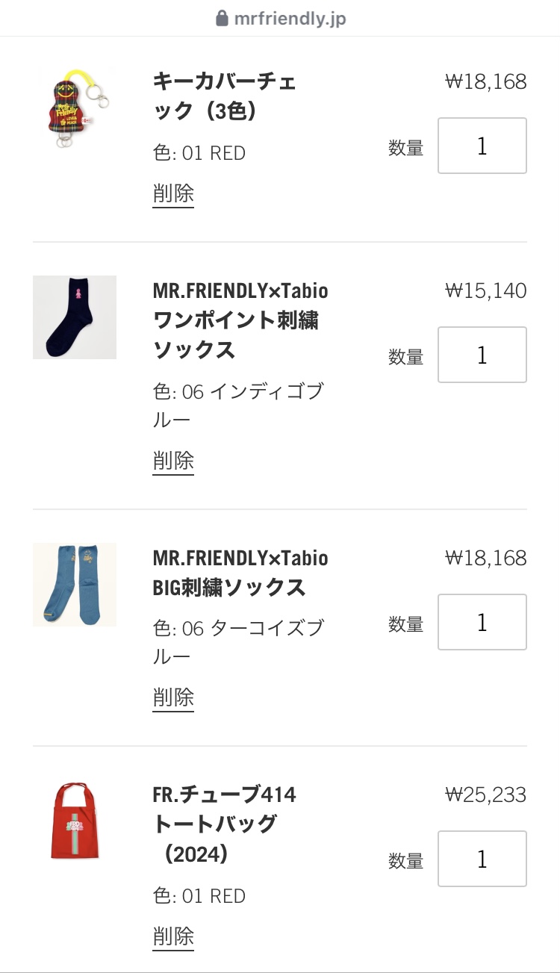Remove the key cover with 削除
This screenshot has width=560, height=973.
coord(173,193)
